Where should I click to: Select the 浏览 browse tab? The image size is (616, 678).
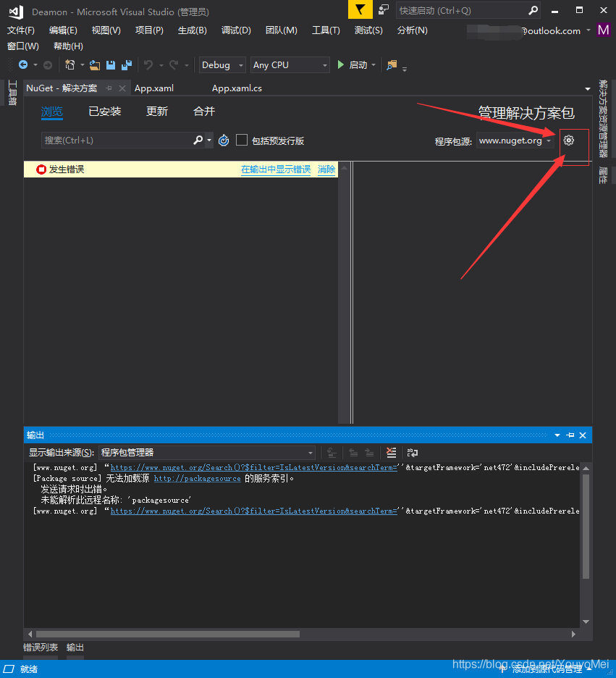tap(52, 112)
